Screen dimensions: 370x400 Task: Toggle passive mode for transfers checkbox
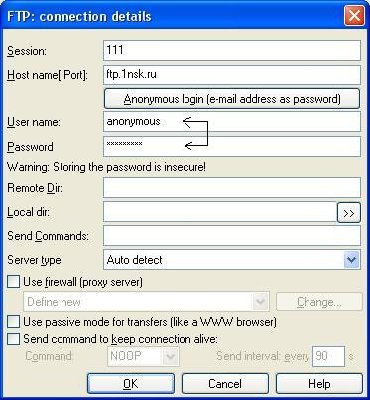pyautogui.click(x=14, y=322)
